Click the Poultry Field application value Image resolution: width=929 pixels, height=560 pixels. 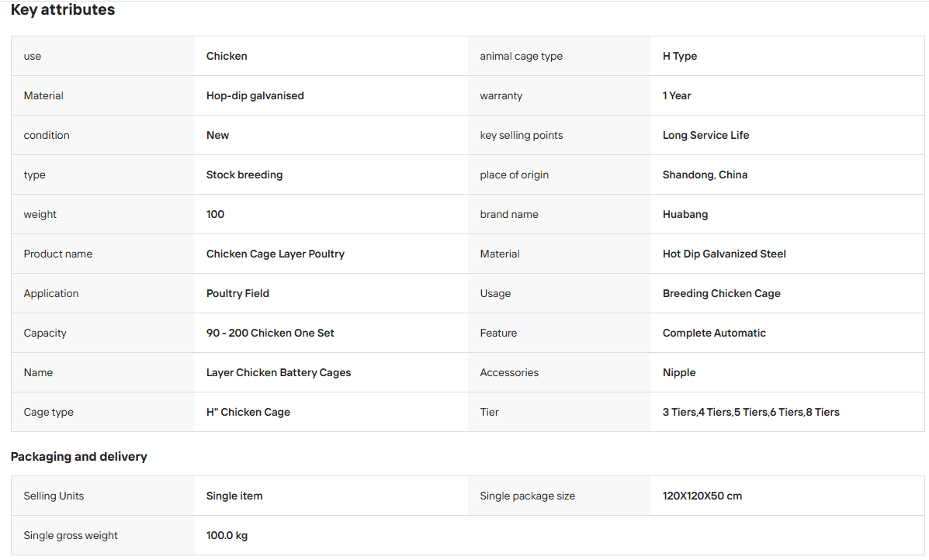237,294
